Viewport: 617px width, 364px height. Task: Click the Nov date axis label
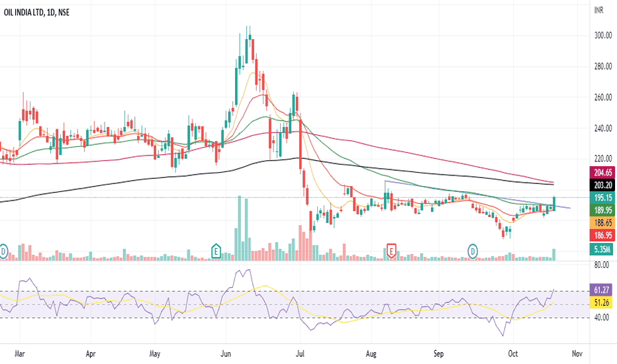[x=577, y=354]
